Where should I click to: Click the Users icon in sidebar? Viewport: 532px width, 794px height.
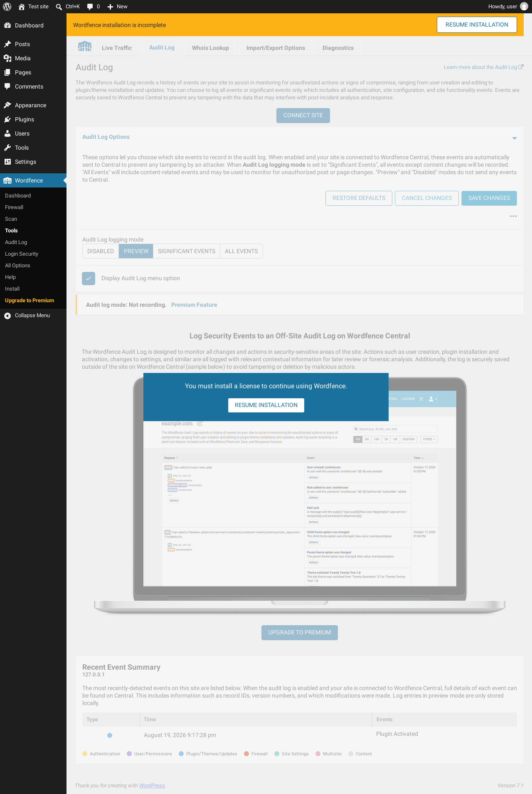click(x=7, y=133)
